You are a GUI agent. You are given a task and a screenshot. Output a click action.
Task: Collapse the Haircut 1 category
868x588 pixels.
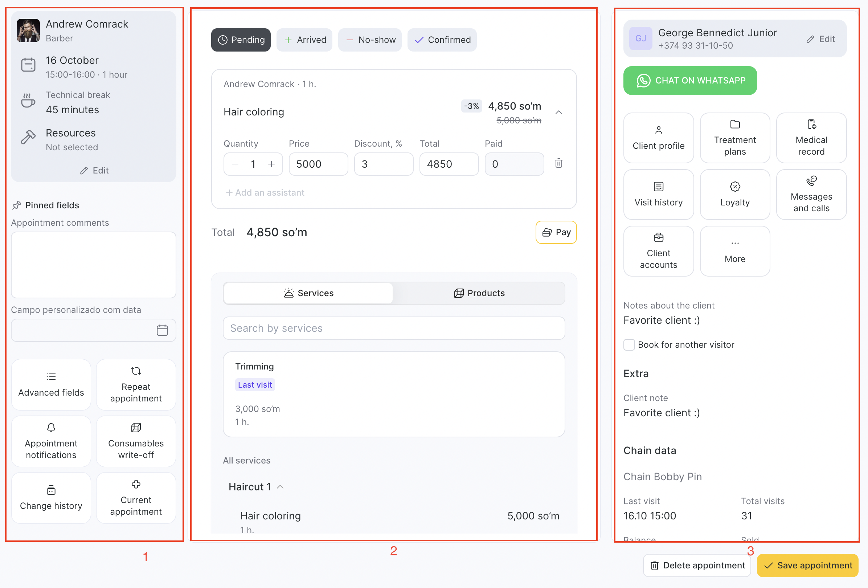click(x=280, y=487)
